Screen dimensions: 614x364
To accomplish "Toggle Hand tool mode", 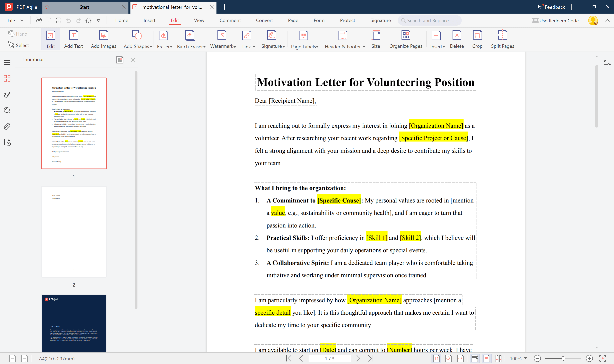I will [x=17, y=34].
